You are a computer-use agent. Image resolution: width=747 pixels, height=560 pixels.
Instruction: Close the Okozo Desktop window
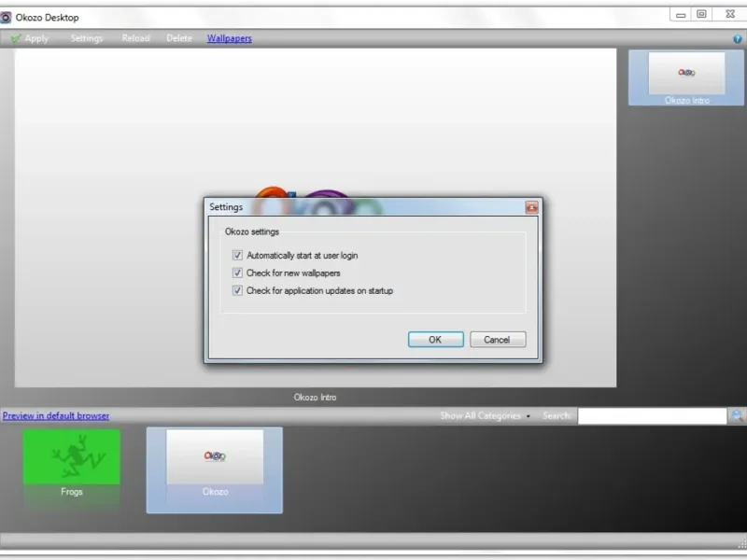(x=730, y=14)
